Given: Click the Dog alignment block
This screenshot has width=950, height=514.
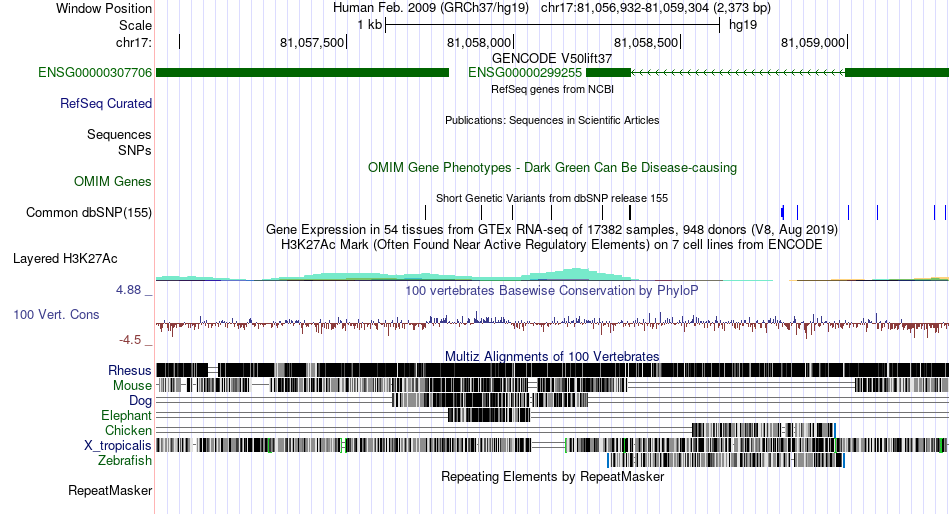Looking at the screenshot, I should 490,400.
